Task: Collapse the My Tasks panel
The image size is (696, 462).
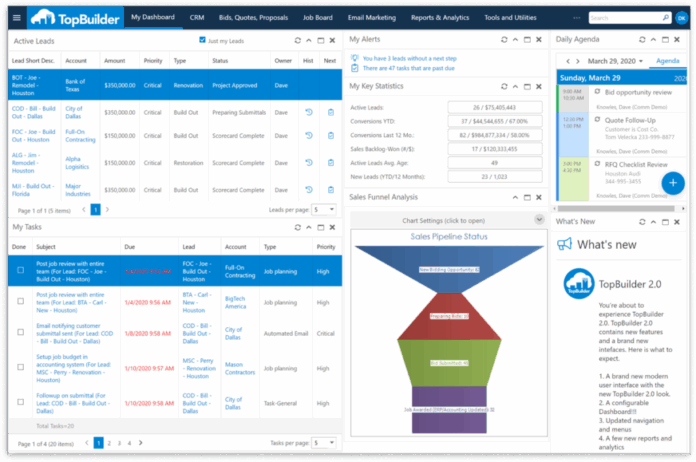Action: (x=308, y=227)
